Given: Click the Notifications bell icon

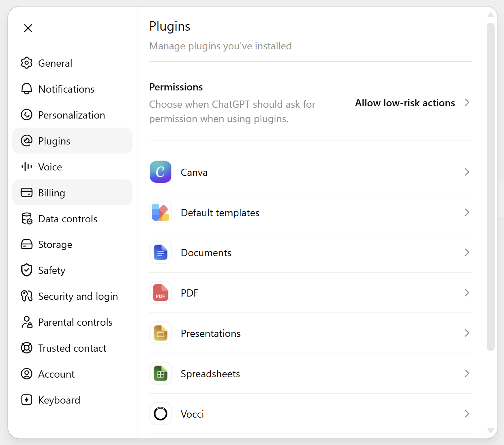Looking at the screenshot, I should pyautogui.click(x=27, y=89).
